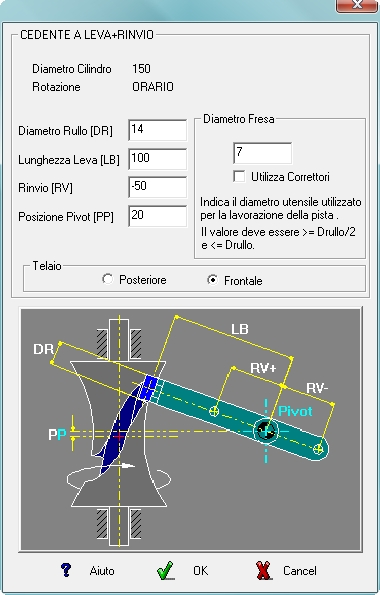Click the Lunghezza Leva [LB] input field

pos(158,159)
